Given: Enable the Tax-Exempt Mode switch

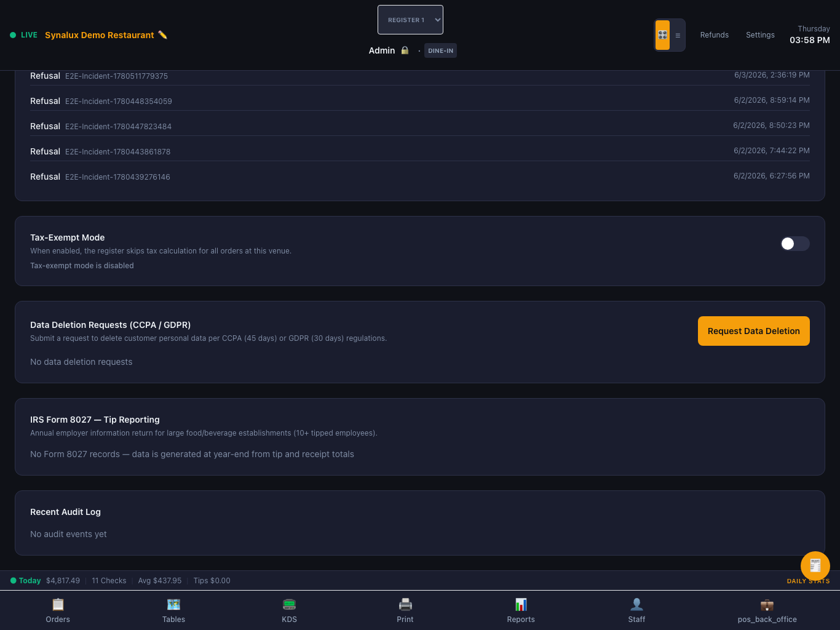Looking at the screenshot, I should (x=794, y=244).
